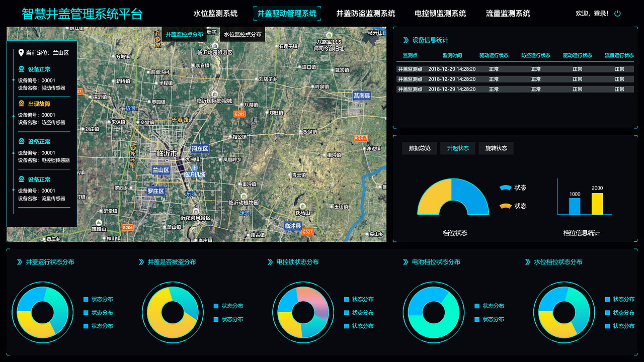644x362 pixels.
Task: Click the XQG-3 road marker on map
Action: click(x=361, y=138)
